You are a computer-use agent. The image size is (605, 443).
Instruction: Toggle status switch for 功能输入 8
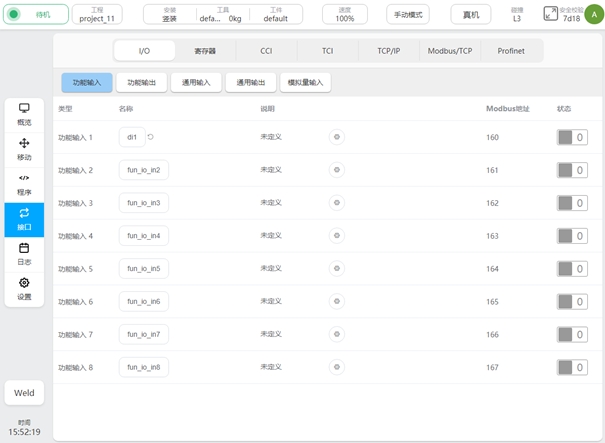(x=572, y=367)
